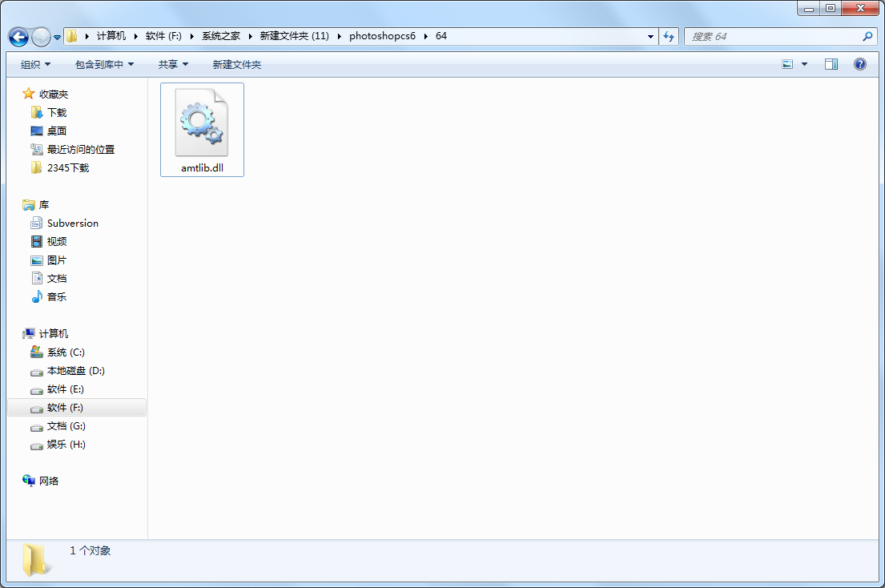Toggle the preview pane button
The image size is (885, 588).
831,63
